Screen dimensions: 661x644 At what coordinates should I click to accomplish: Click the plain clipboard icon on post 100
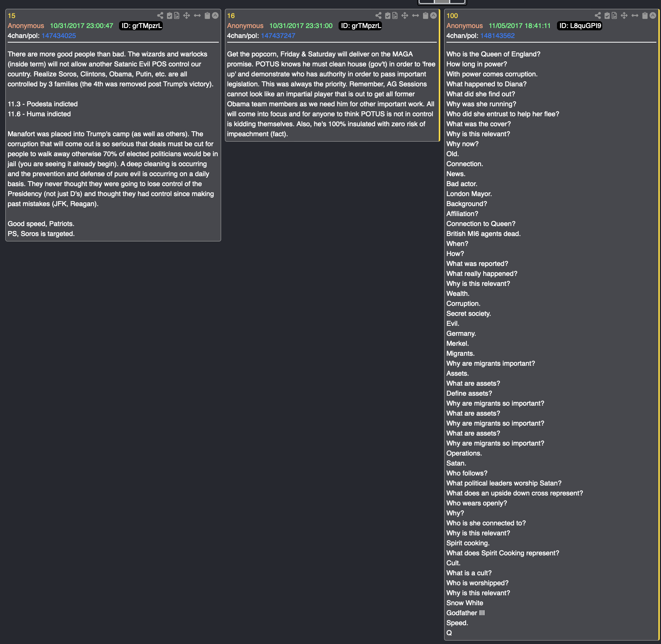pyautogui.click(x=645, y=16)
